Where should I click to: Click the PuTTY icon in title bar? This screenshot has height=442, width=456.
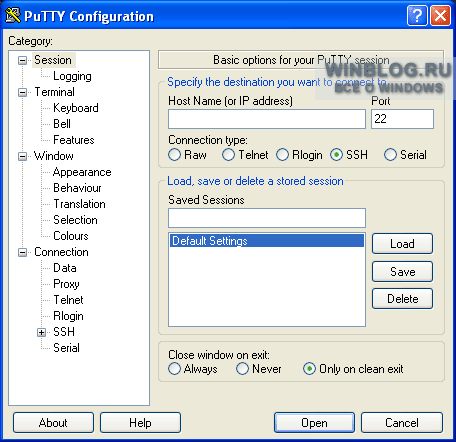point(13,16)
